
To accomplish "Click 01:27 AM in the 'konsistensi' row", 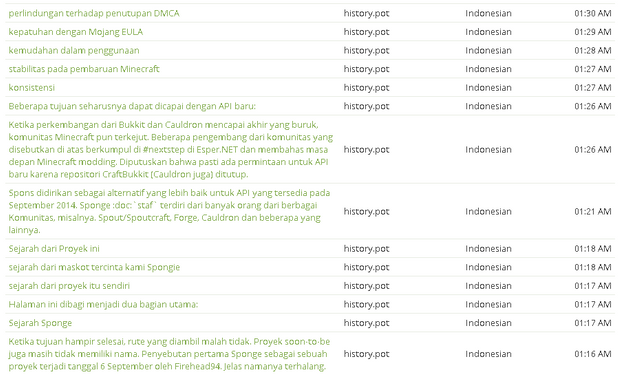I will click(x=593, y=88).
